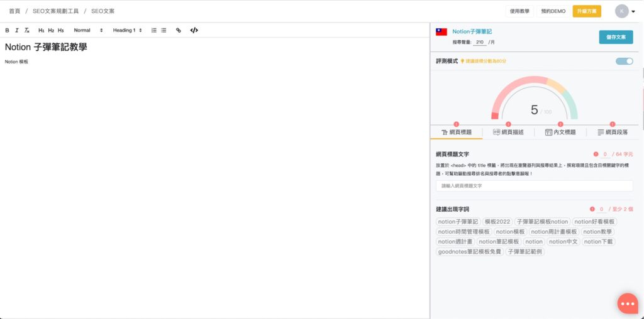Apply H2 heading style

[51, 30]
